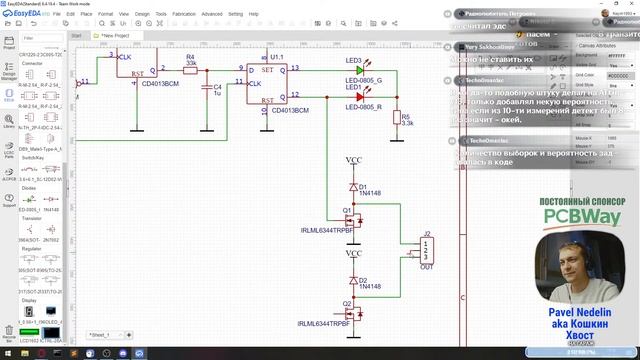Viewport: 640px width, 360px height.
Task: Open the Place menu
Action: pos(86,14)
